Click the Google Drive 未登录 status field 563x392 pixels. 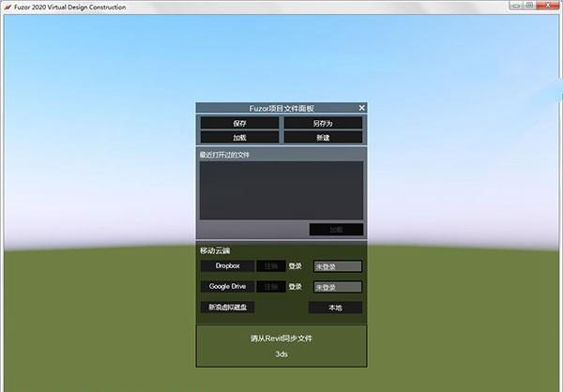coord(337,287)
